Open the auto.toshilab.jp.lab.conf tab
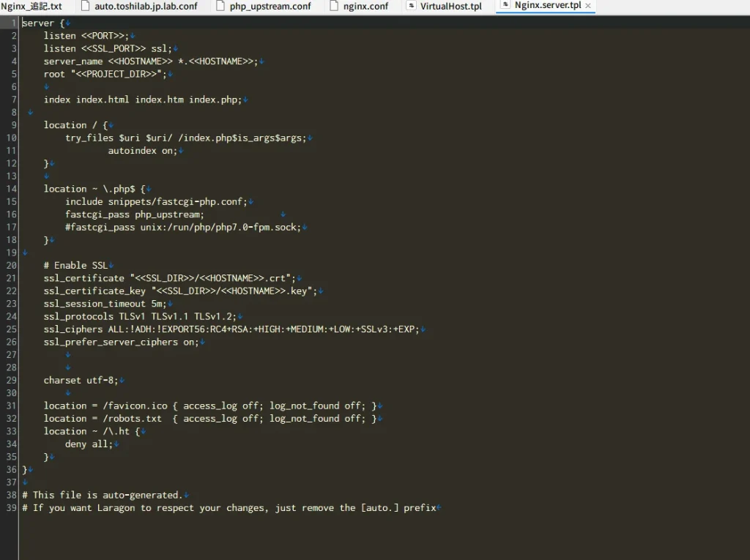This screenshot has height=560, width=750. point(146,6)
